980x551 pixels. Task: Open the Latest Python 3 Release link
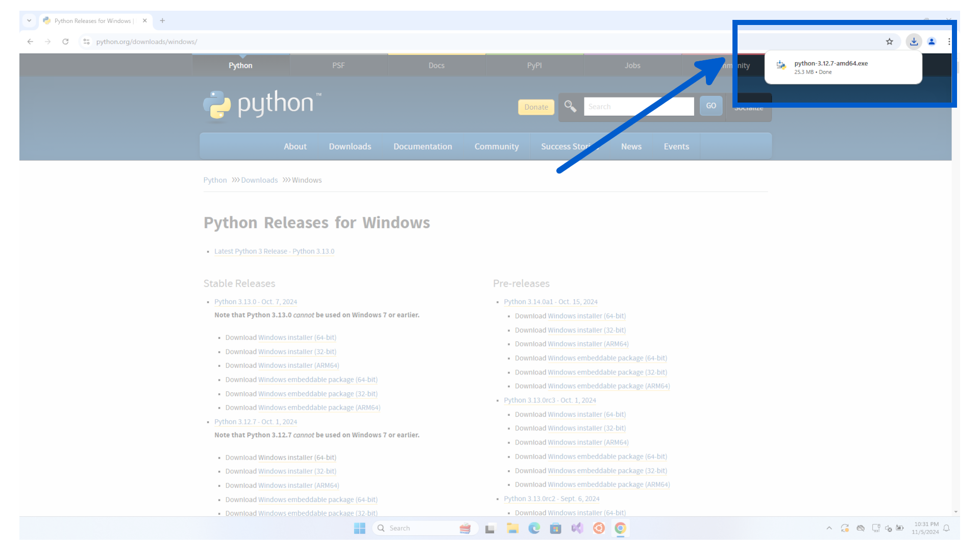pyautogui.click(x=274, y=251)
